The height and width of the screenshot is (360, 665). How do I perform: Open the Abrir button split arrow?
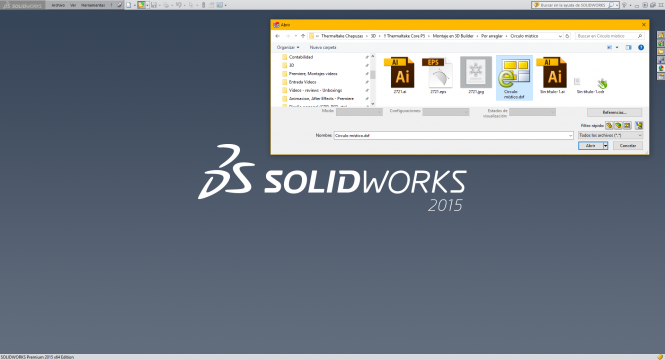point(606,145)
